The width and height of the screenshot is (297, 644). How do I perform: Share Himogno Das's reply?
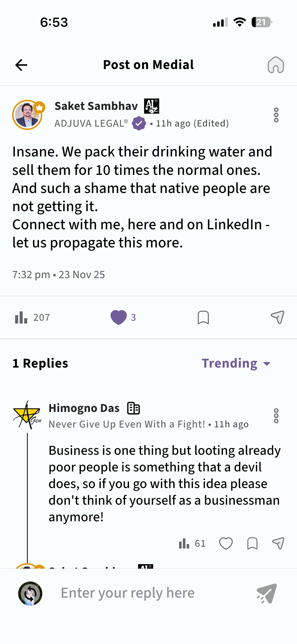(278, 543)
